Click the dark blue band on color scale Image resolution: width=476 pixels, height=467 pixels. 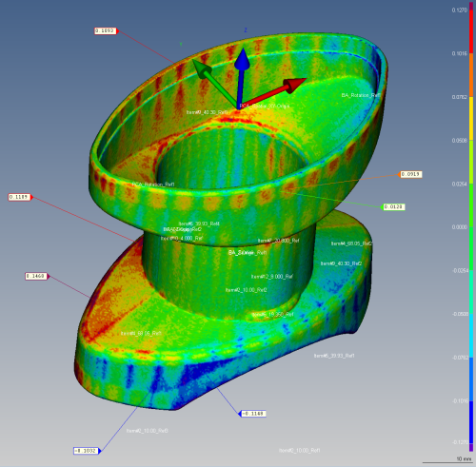pos(471,422)
